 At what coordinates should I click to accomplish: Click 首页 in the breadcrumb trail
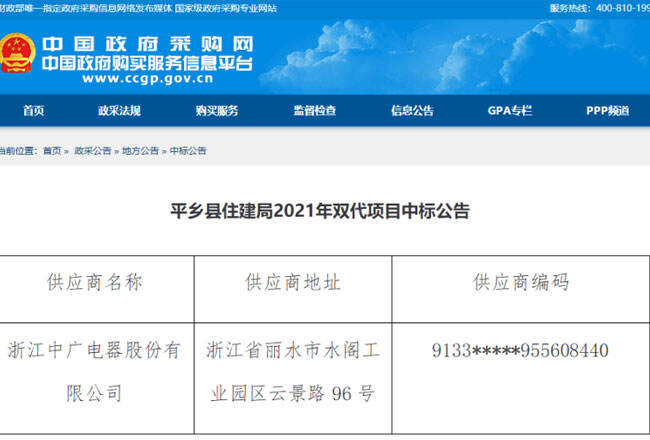click(52, 151)
